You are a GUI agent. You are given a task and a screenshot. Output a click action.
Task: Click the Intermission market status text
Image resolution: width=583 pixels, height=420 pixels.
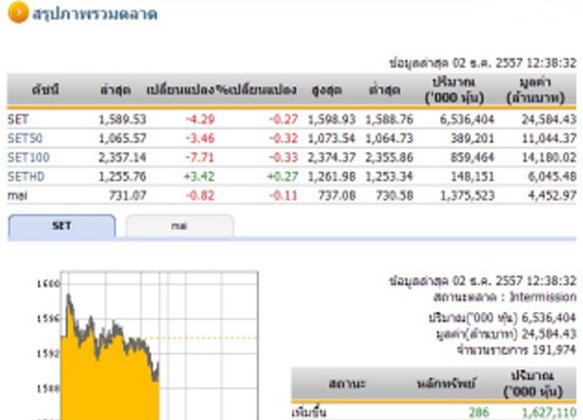[544, 297]
